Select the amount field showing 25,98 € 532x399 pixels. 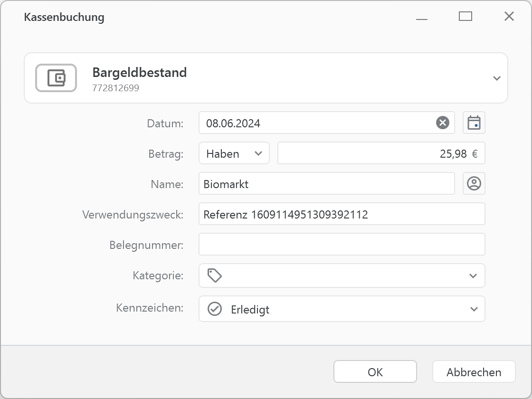tap(381, 153)
